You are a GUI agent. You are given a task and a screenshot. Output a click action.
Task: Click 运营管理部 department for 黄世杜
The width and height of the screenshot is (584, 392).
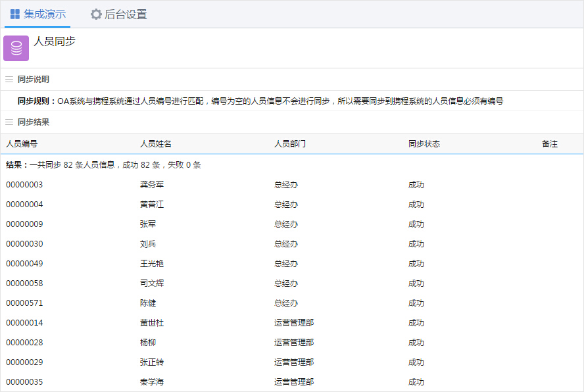[294, 323]
